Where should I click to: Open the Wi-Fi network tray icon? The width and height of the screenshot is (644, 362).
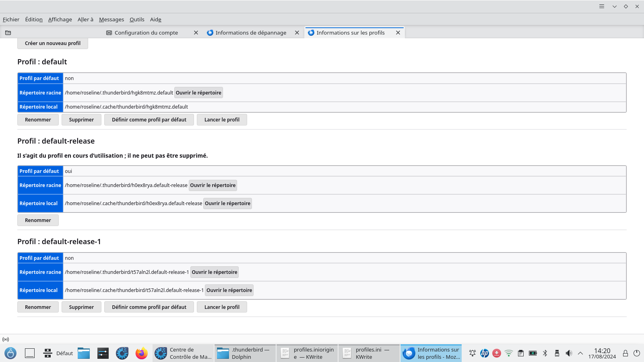point(509,353)
